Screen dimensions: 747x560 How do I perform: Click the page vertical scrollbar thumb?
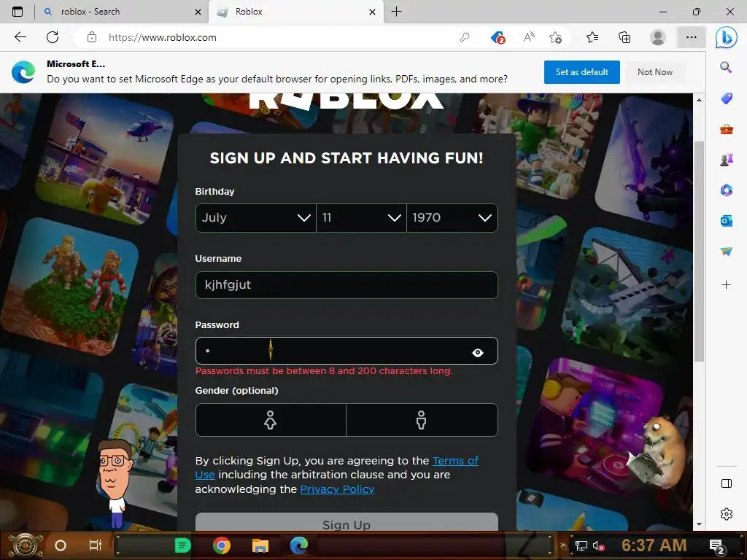coord(698,252)
